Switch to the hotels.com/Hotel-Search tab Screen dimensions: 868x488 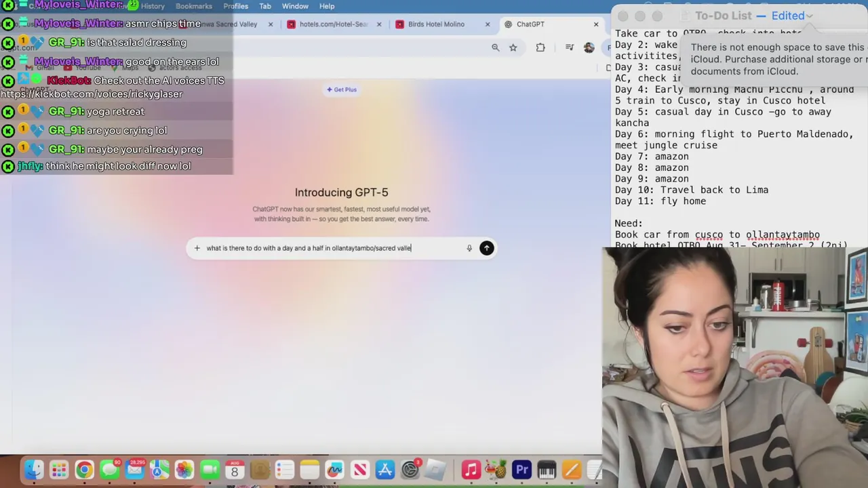[x=333, y=24]
